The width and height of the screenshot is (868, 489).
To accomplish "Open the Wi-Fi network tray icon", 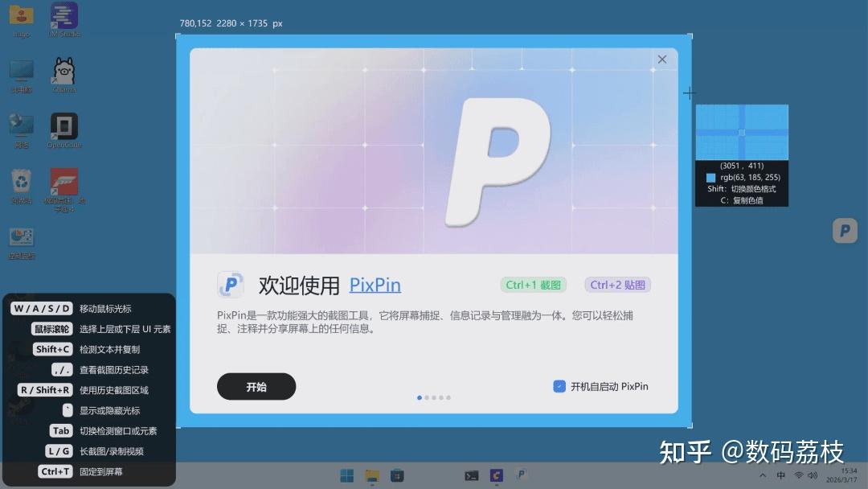I will (799, 475).
